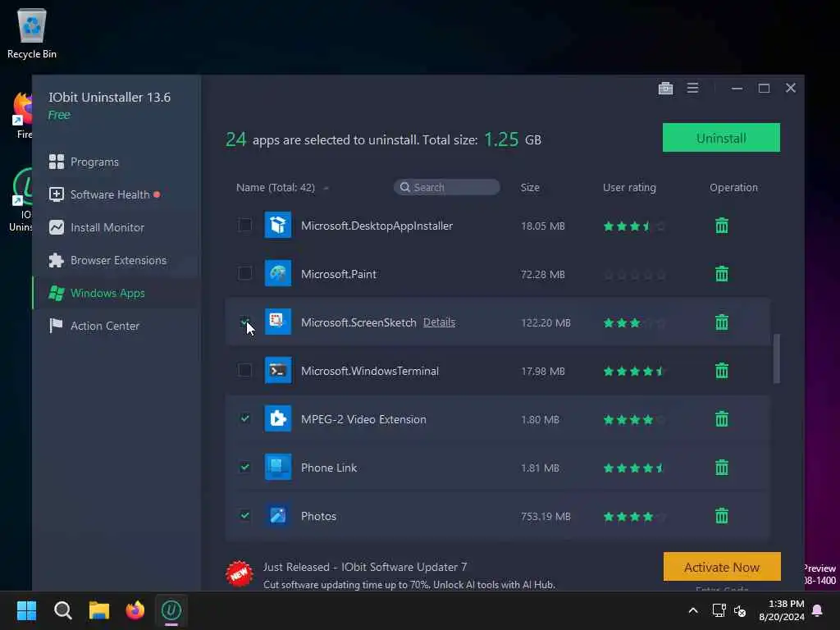Sort by the Size column header
This screenshot has height=630, width=840.
pyautogui.click(x=530, y=188)
